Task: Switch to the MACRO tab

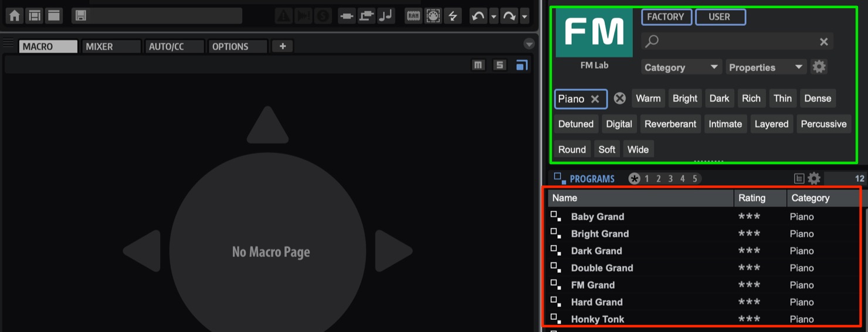Action: 48,46
